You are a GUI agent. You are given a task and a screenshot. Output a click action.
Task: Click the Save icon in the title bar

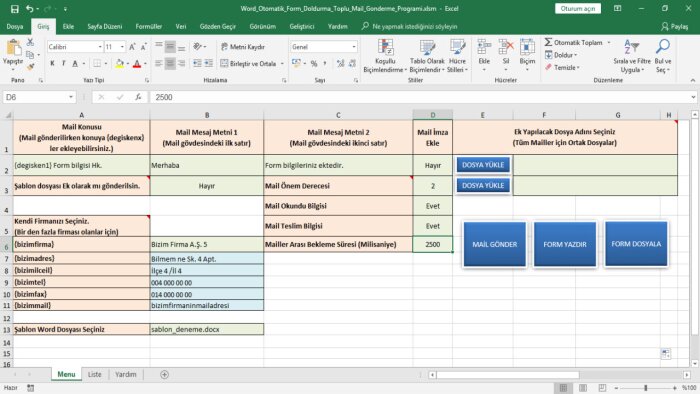[x=14, y=9]
